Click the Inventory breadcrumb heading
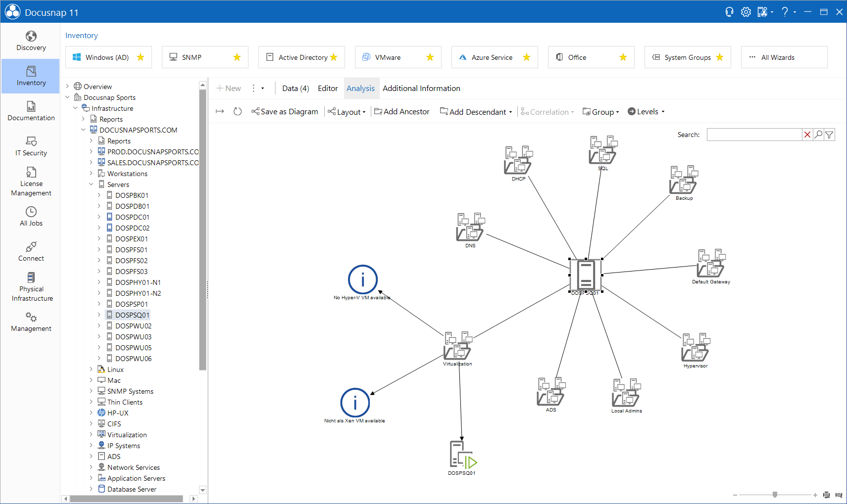This screenshot has height=504, width=847. coord(82,36)
